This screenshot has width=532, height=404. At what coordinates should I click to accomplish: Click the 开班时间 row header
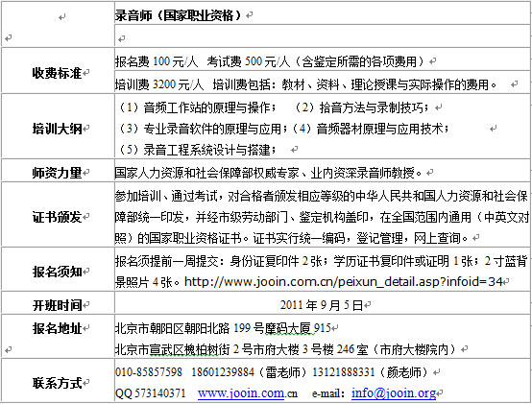point(57,305)
